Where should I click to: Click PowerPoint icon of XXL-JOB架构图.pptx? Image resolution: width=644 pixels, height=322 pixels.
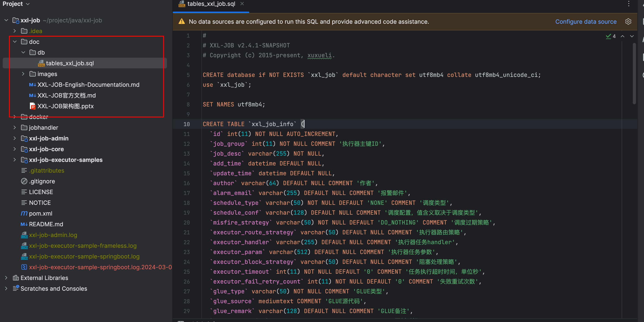point(32,106)
